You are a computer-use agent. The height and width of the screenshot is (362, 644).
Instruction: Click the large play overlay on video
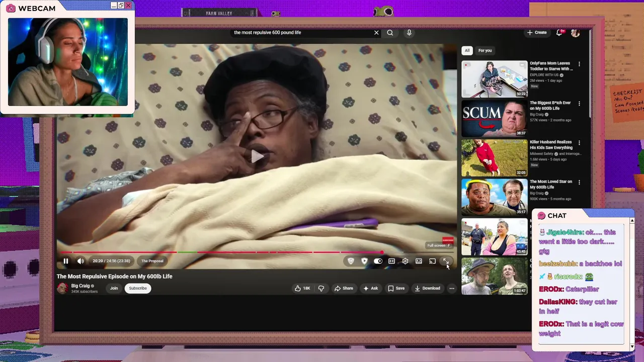257,156
